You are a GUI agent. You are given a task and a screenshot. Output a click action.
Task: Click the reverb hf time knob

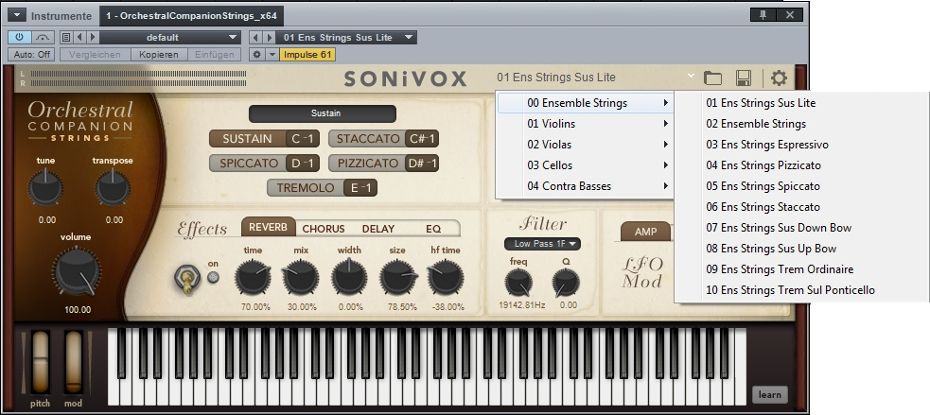(x=446, y=277)
